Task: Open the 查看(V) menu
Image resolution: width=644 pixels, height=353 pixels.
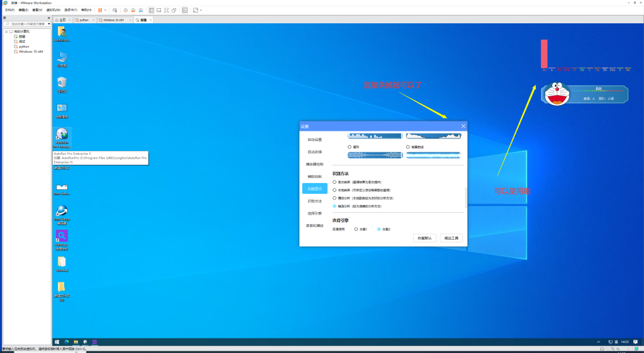Action: (37, 10)
